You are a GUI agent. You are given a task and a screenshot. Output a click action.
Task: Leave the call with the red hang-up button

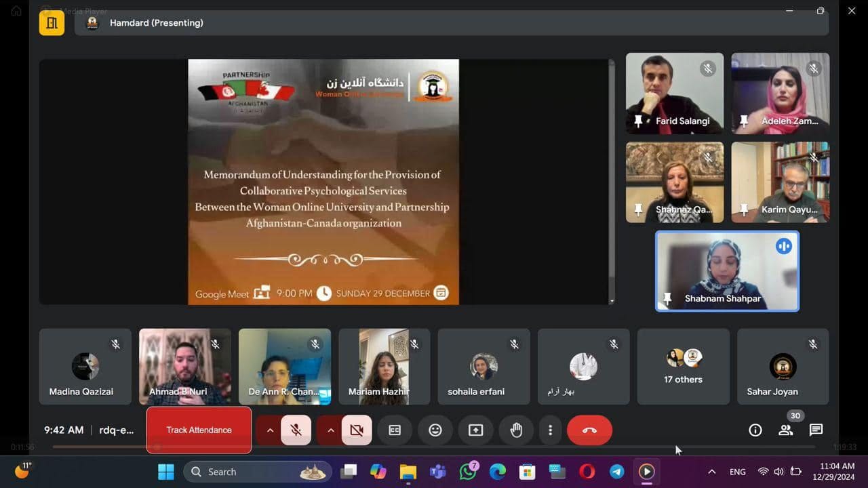pyautogui.click(x=589, y=430)
